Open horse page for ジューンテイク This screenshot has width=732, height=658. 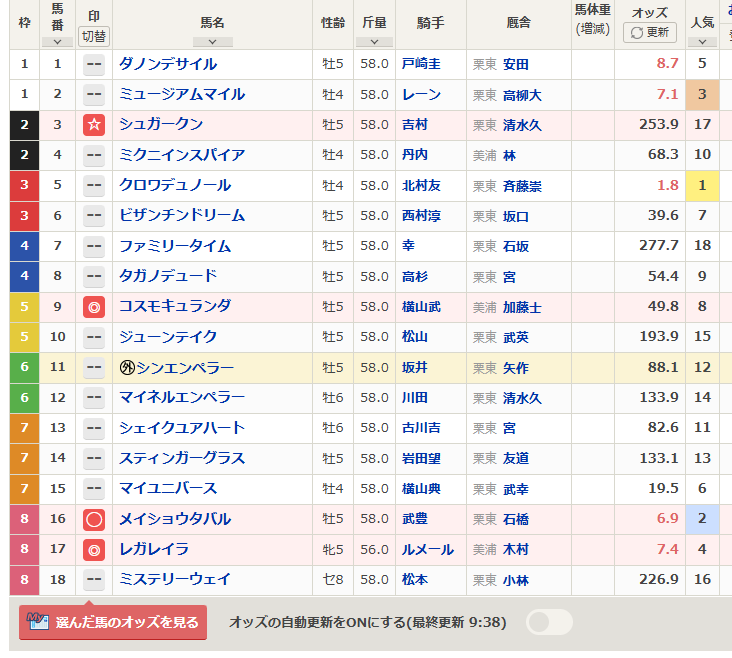click(168, 337)
